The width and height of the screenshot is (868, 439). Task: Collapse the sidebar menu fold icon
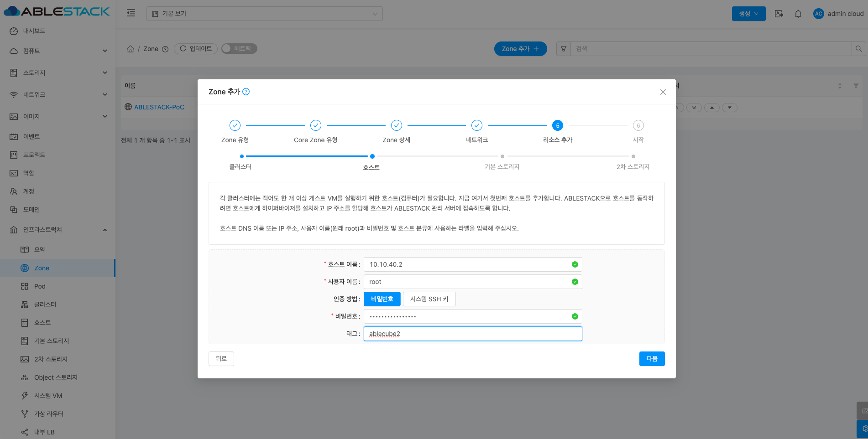point(131,13)
